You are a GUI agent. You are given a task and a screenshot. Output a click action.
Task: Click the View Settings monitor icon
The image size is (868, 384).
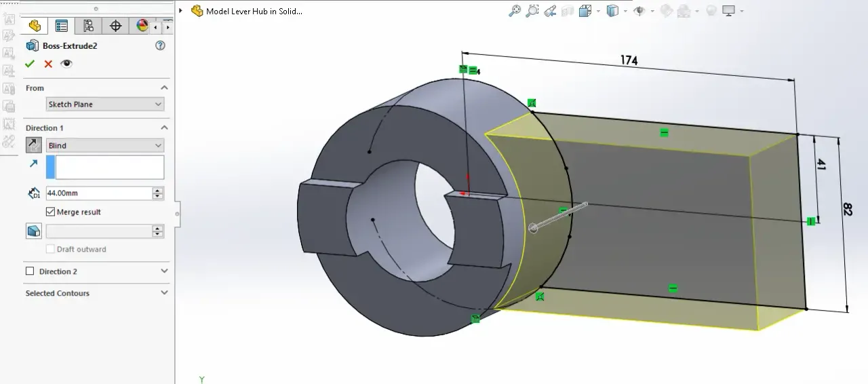click(x=729, y=10)
